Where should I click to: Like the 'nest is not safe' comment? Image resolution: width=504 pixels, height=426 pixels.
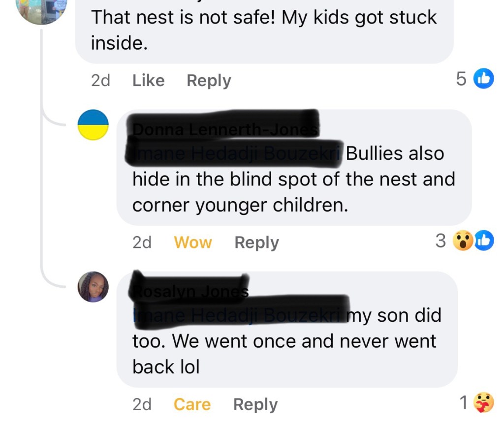tap(149, 80)
